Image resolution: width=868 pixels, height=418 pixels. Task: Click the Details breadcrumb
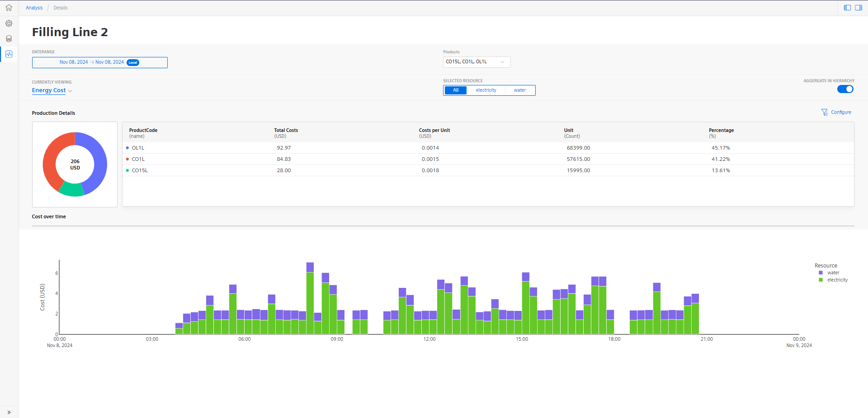61,8
